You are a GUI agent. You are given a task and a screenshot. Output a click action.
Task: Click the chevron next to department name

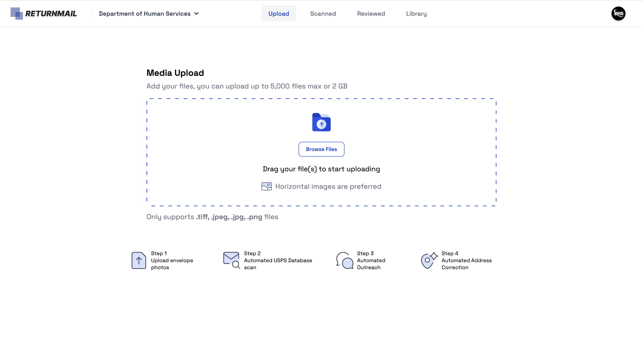coord(197,14)
